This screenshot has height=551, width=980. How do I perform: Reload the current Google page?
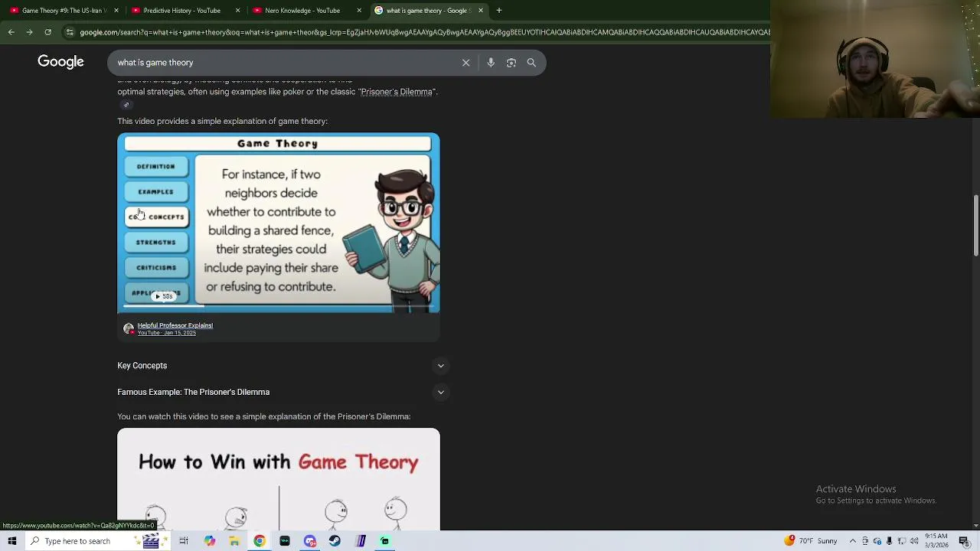click(x=47, y=32)
